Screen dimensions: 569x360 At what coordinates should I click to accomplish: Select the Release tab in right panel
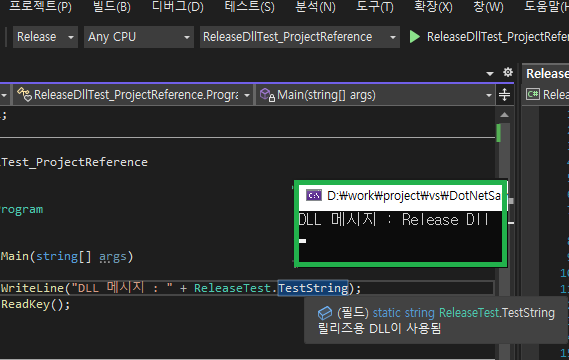(547, 74)
